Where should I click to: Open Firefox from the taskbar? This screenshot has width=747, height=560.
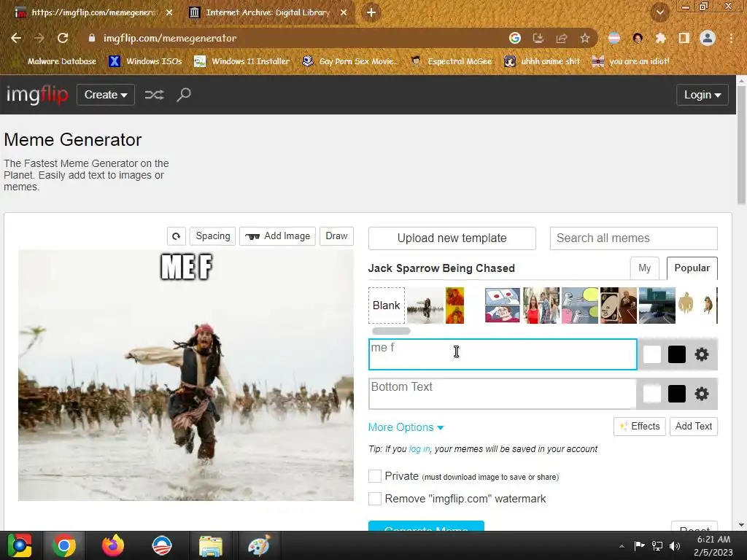coord(113,545)
